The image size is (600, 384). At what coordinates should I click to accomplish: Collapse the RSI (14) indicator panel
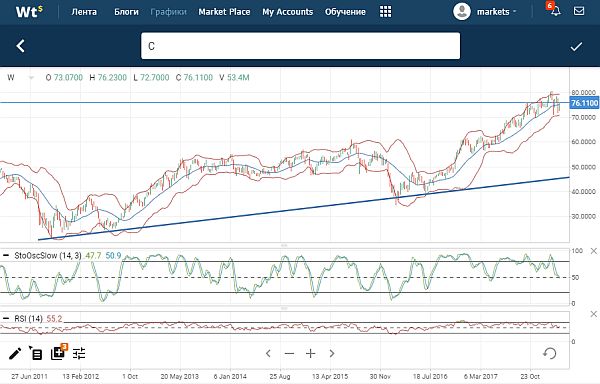pos(6,318)
